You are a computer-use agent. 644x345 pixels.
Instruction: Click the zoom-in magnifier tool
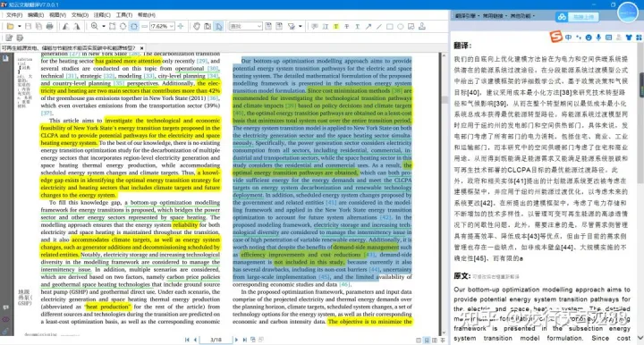[95, 26]
